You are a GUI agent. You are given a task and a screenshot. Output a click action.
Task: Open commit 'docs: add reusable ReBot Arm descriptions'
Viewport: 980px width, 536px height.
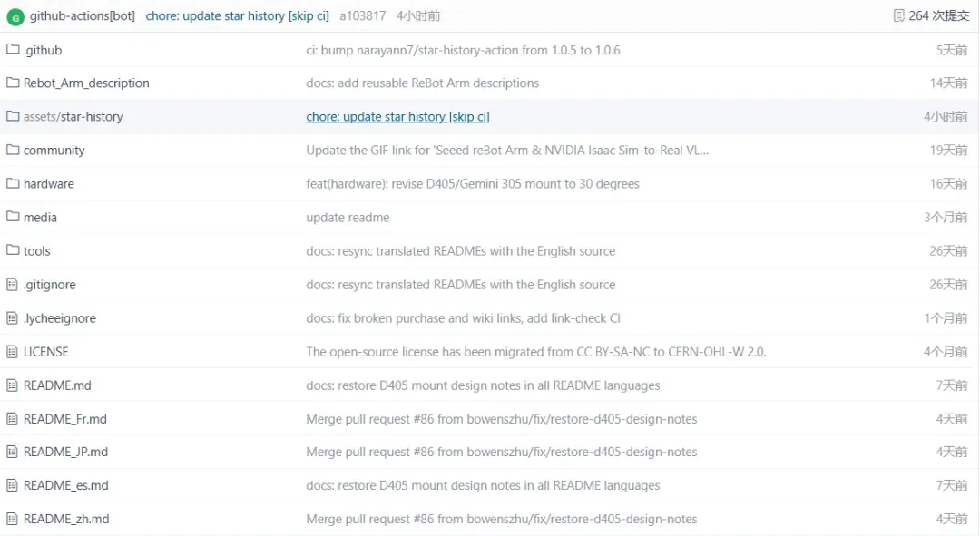[423, 83]
